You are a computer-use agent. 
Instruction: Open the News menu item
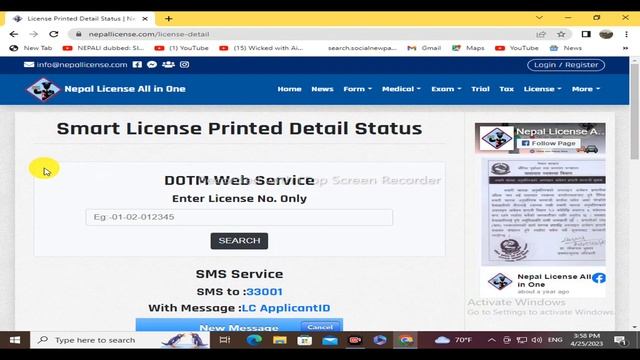click(x=322, y=89)
